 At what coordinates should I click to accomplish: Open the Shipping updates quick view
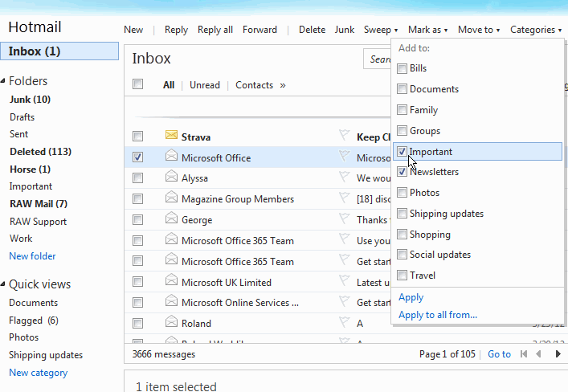pyautogui.click(x=46, y=355)
